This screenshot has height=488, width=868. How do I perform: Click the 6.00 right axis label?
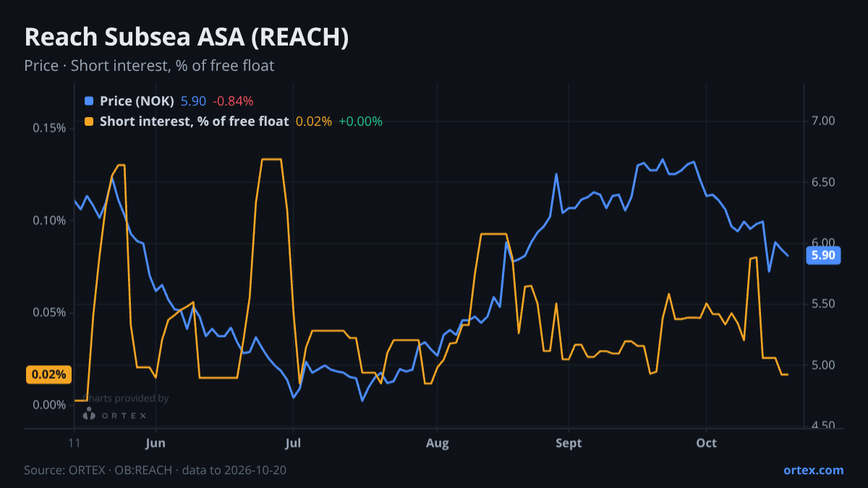[824, 243]
